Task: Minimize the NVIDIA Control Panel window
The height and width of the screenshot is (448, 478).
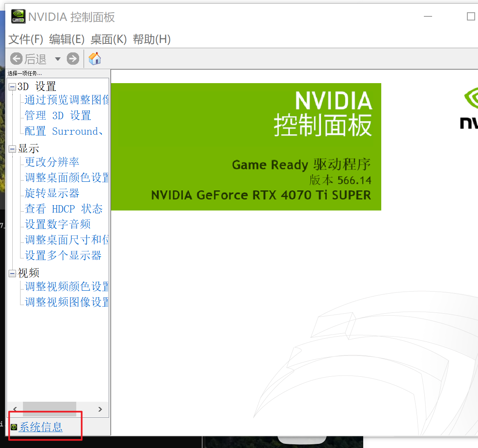Action: pyautogui.click(x=428, y=16)
